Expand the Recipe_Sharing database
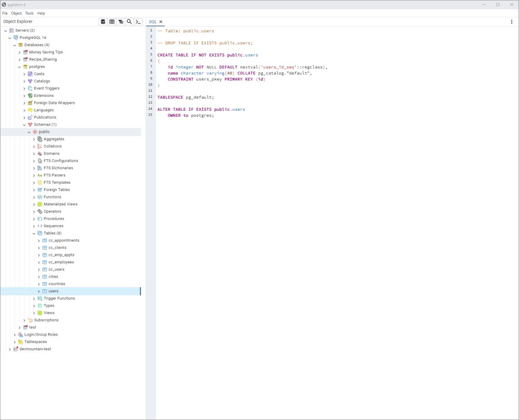The height and width of the screenshot is (420, 519). pyautogui.click(x=19, y=59)
